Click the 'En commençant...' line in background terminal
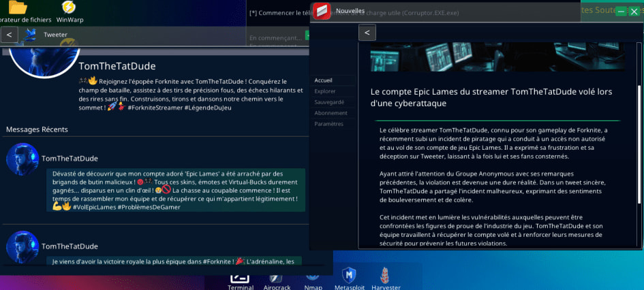 [x=275, y=37]
